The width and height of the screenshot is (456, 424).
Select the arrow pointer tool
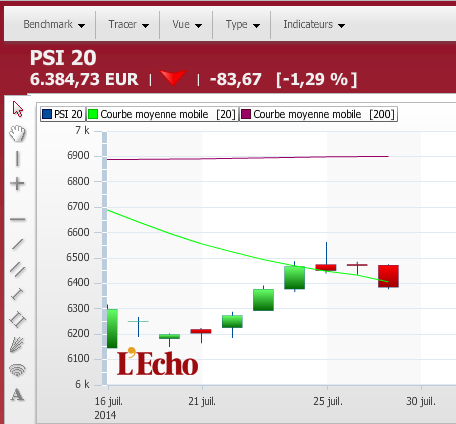(18, 109)
